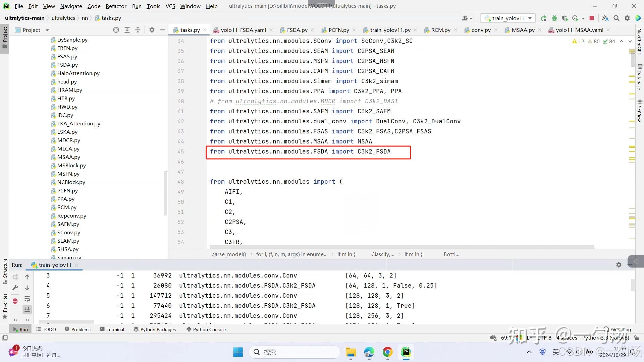Open MSAA.py in the project tree
The image size is (644, 362).
pyautogui.click(x=68, y=157)
